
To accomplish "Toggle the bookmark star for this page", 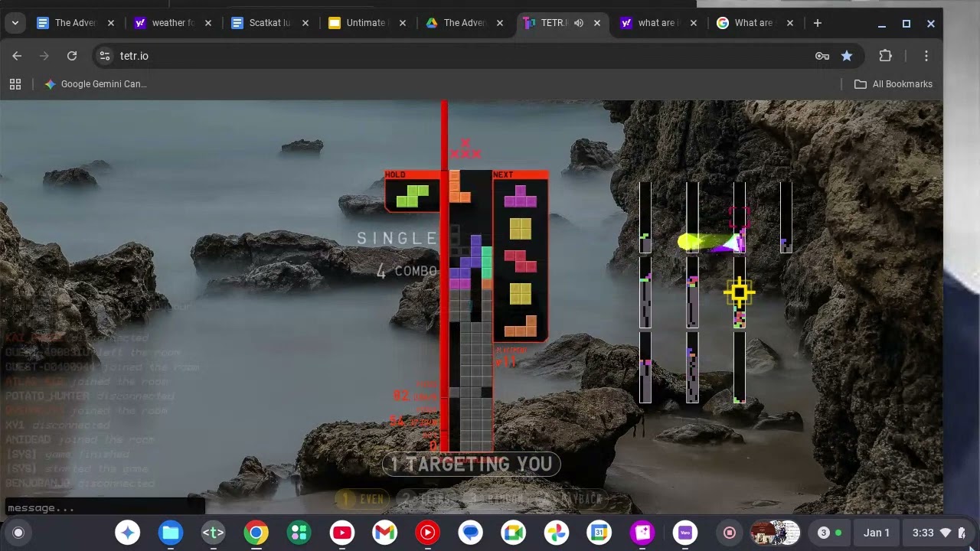I will tap(847, 56).
